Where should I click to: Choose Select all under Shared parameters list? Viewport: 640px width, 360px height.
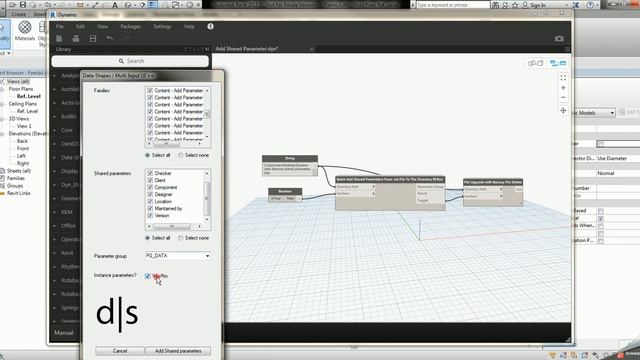click(x=147, y=238)
